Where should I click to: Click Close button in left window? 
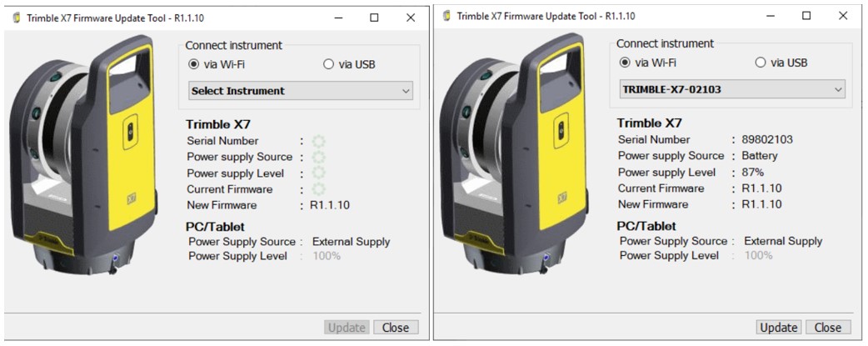396,328
